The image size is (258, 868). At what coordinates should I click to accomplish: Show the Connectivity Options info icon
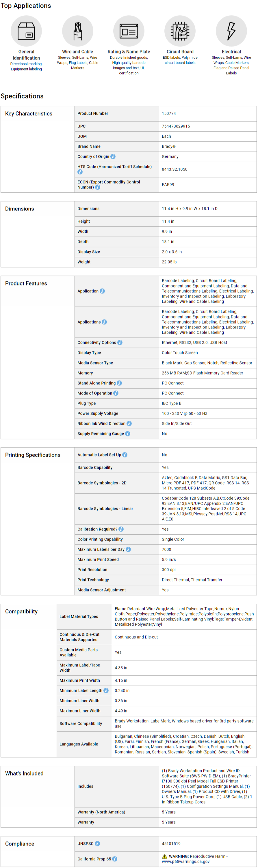click(120, 343)
